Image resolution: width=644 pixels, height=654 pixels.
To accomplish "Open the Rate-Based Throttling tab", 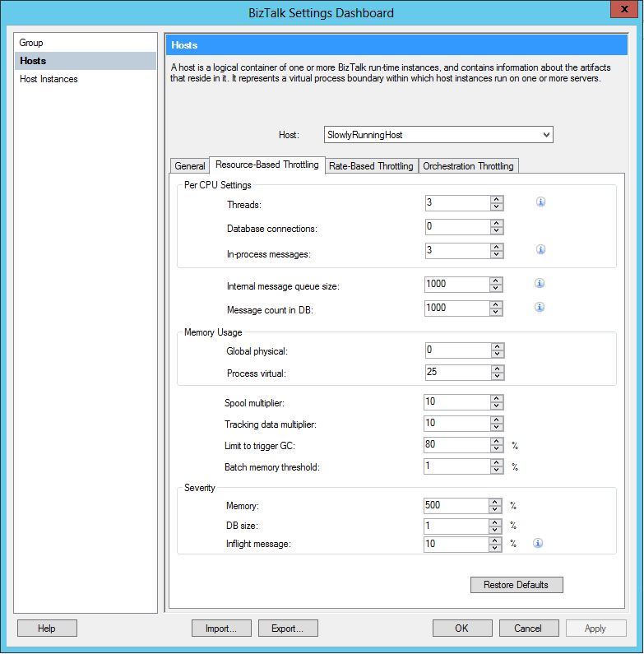I will tap(371, 166).
